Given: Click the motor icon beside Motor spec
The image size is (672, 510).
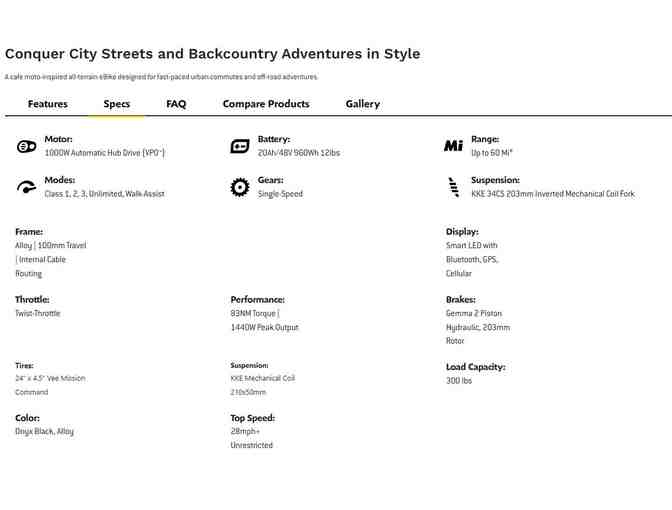Looking at the screenshot, I should (27, 147).
